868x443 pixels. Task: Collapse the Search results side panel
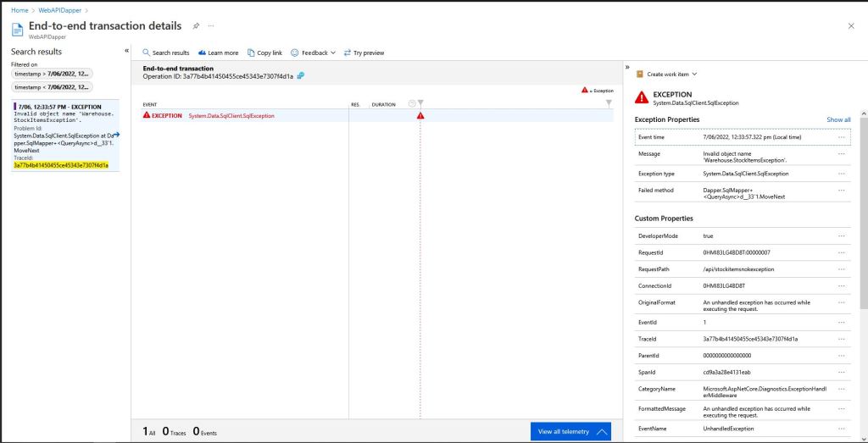coord(126,51)
